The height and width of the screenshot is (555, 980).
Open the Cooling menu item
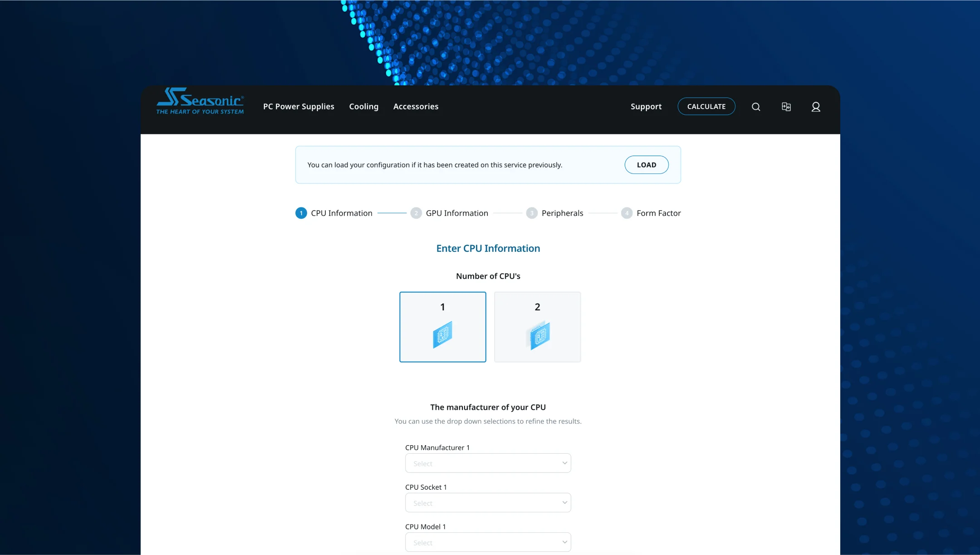tap(363, 107)
